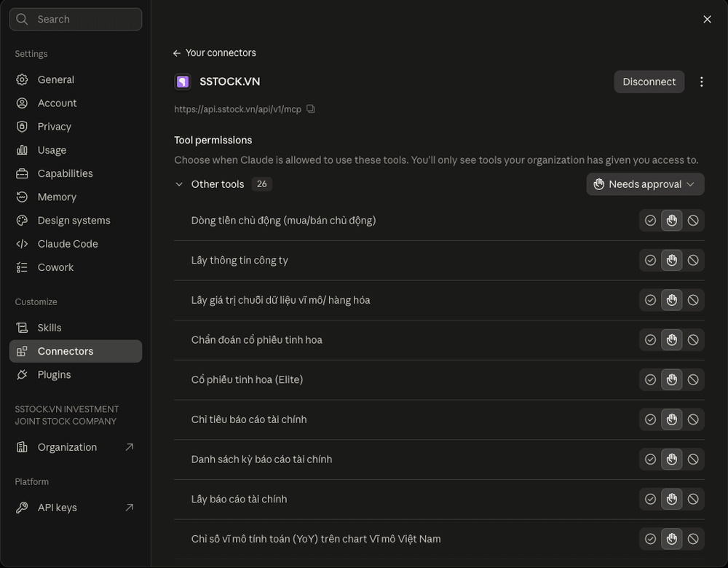
Task: Click the Design systems palette icon
Action: (x=22, y=220)
